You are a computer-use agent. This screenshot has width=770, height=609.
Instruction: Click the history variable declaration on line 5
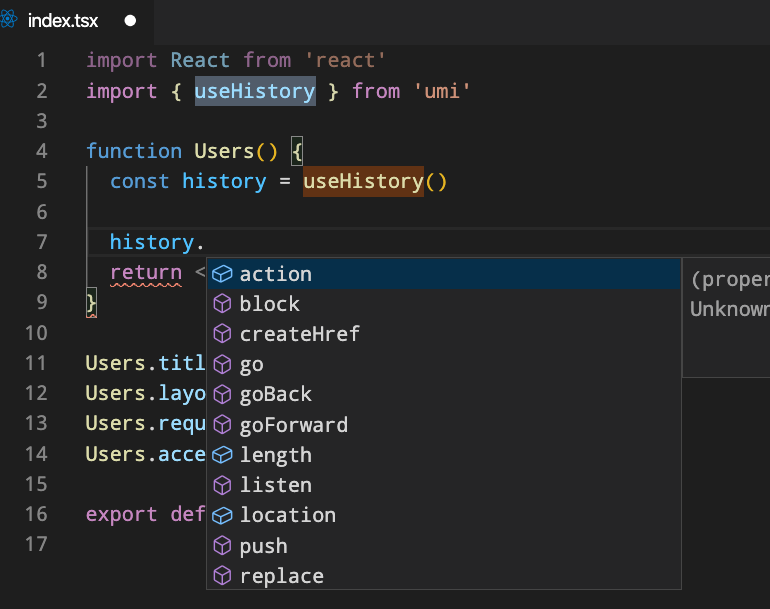(x=224, y=181)
